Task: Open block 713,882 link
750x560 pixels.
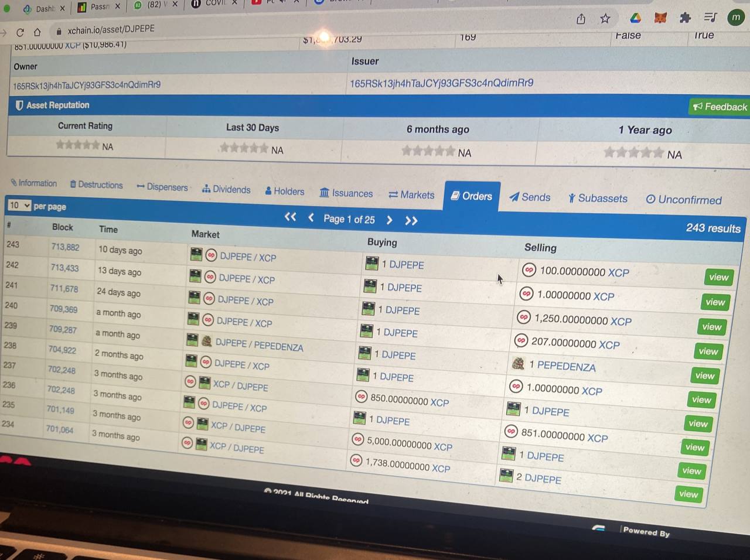Action: coord(65,247)
